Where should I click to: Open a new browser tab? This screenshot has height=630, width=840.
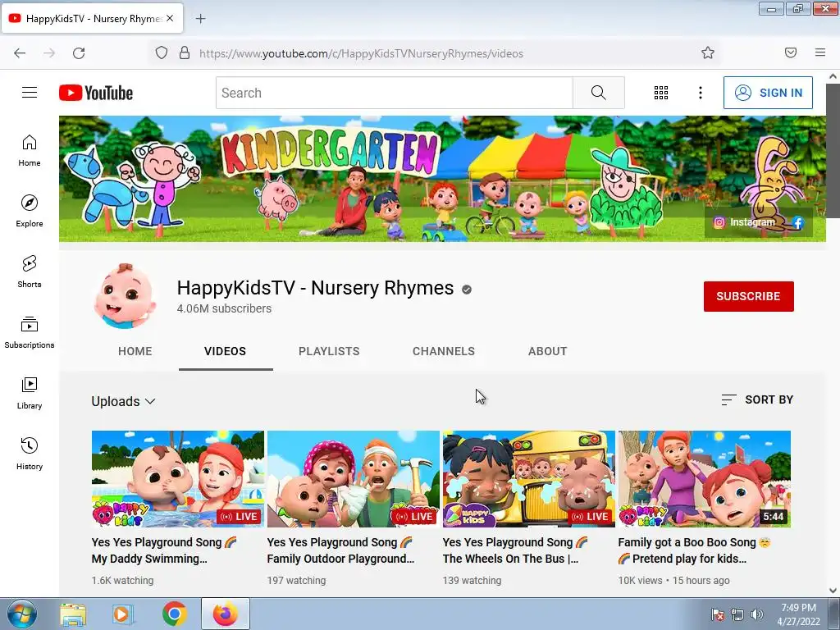point(200,19)
